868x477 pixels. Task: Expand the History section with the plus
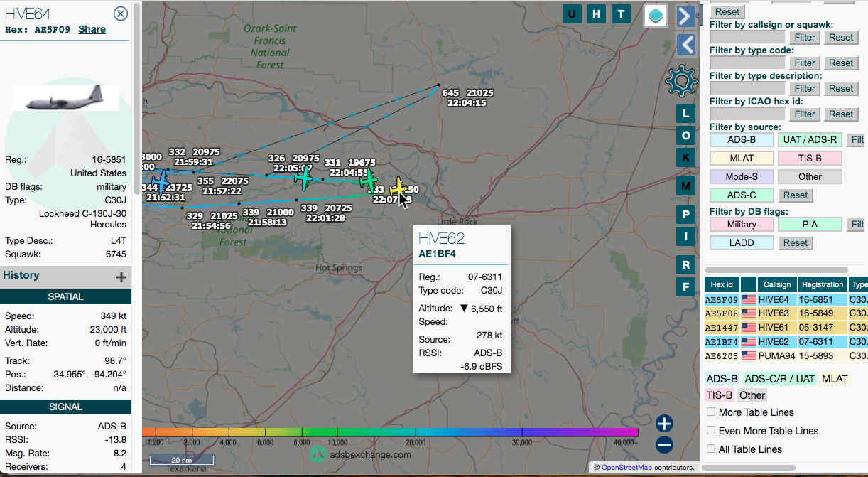click(121, 277)
